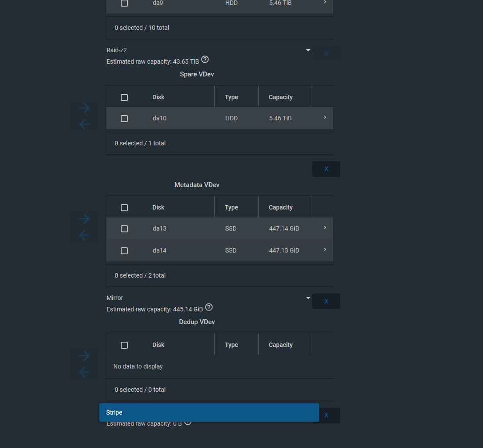Choose the Stripe option in the list
Image resolution: width=483 pixels, height=448 pixels.
(209, 412)
